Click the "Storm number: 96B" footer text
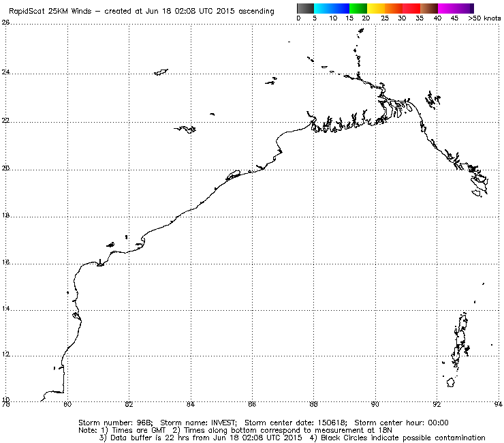This screenshot has width=504, height=443. click(x=115, y=423)
